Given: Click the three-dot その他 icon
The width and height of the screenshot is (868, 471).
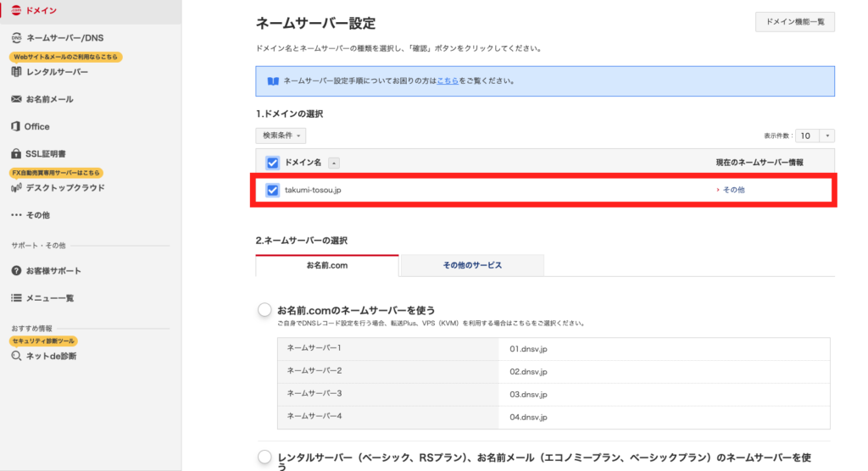Looking at the screenshot, I should 16,214.
